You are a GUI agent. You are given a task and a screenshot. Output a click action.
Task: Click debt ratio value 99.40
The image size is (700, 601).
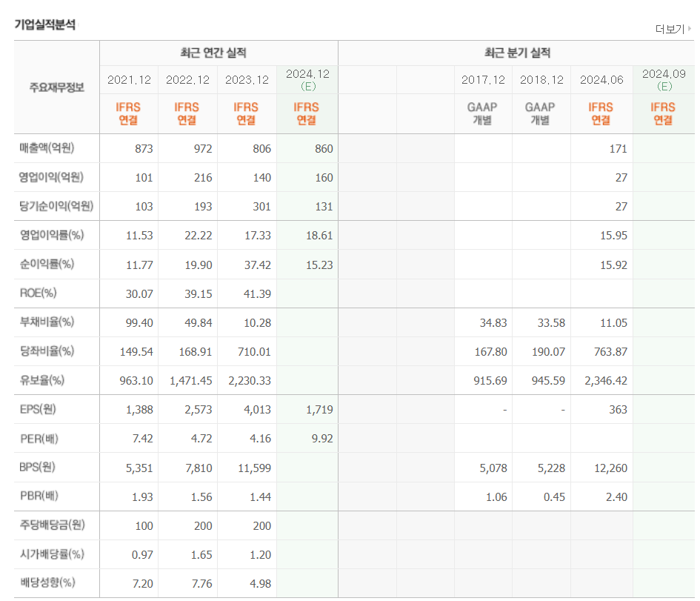pyautogui.click(x=139, y=323)
